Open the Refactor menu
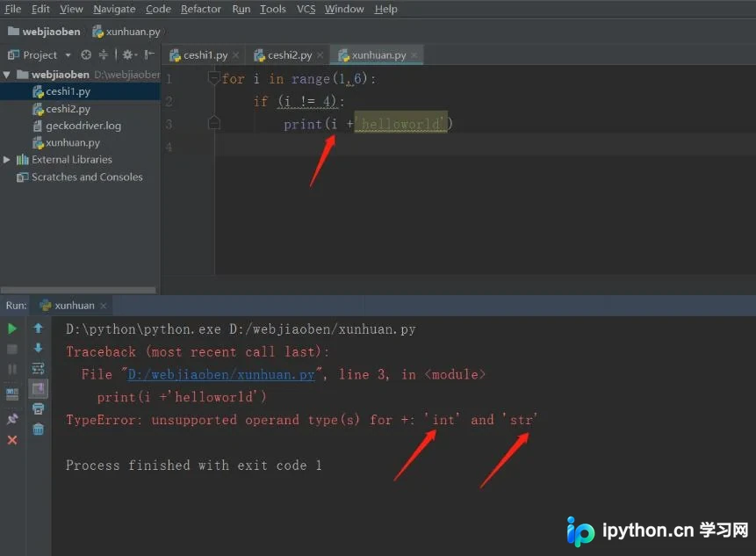This screenshot has width=756, height=556. [200, 9]
